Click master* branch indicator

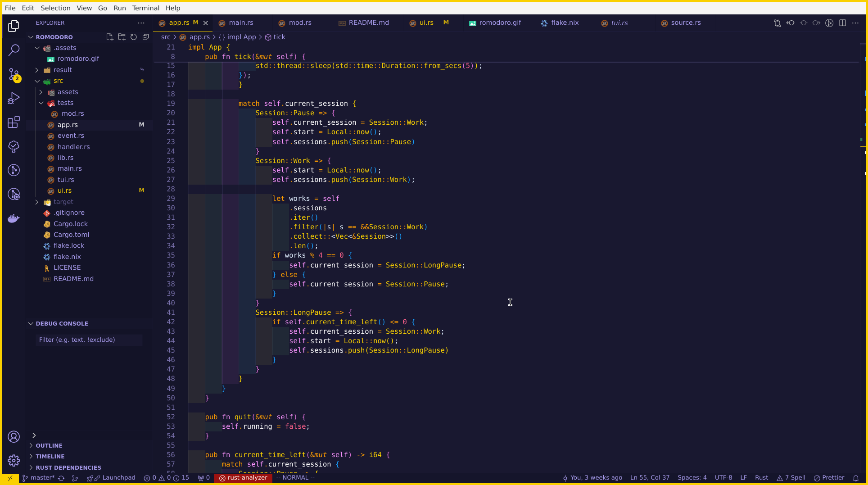(38, 478)
